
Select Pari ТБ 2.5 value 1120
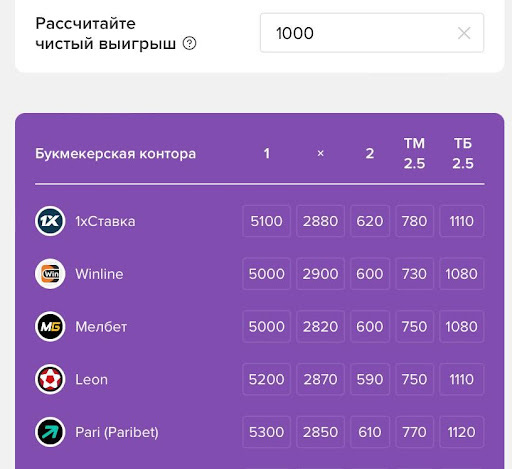[462, 432]
